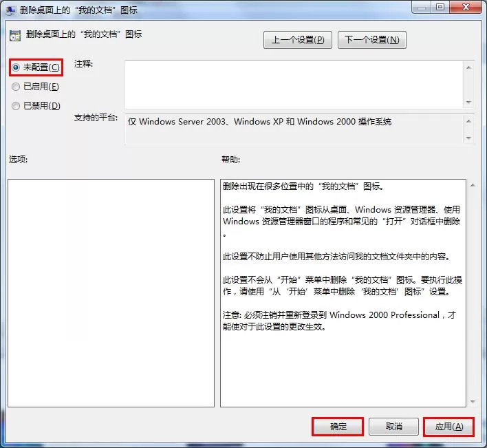Click the supported platform text 仅 Windows Server 2003
Image resolution: width=487 pixels, height=448 pixels.
259,122
